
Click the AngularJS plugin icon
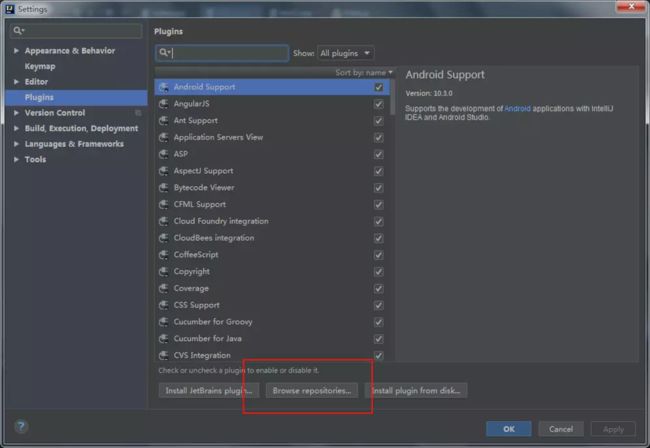coord(164,104)
